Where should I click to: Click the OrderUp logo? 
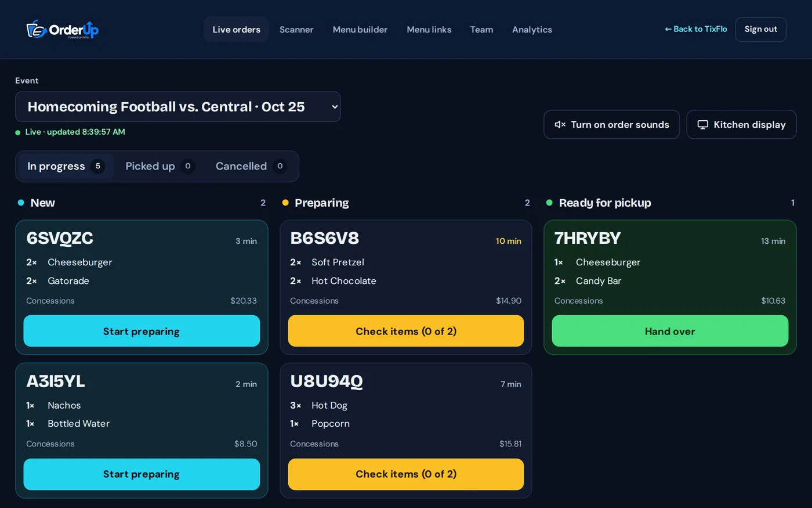(x=63, y=29)
